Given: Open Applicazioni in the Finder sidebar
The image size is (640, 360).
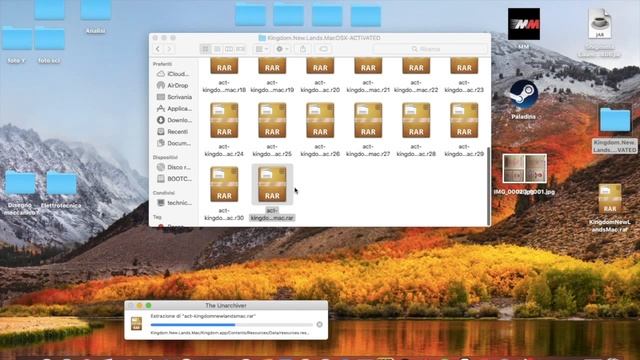Looking at the screenshot, I should coord(174,109).
